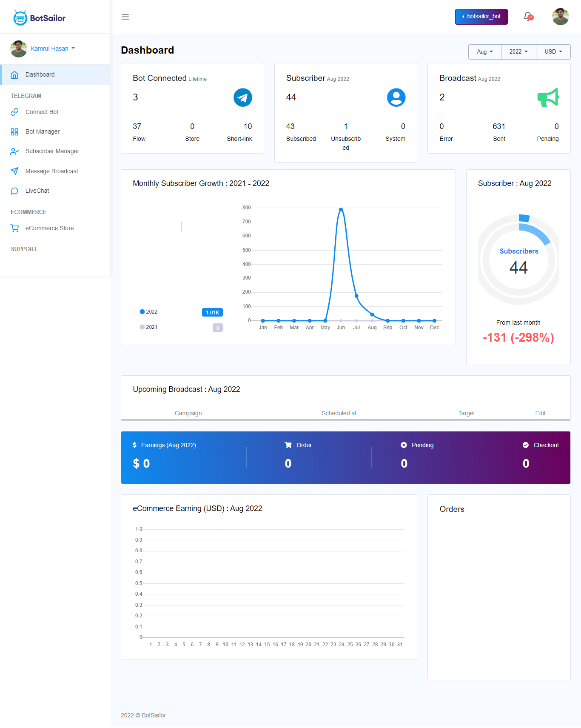Open the 2022 year dropdown
581x728 pixels.
518,51
